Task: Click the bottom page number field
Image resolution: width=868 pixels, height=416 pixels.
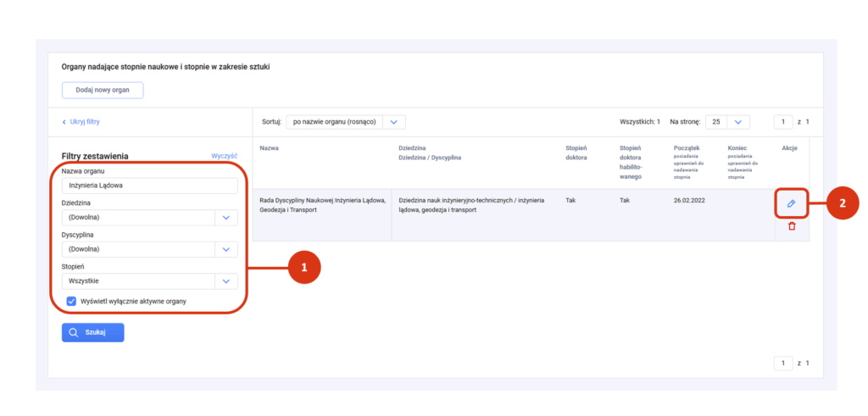Action: [783, 363]
